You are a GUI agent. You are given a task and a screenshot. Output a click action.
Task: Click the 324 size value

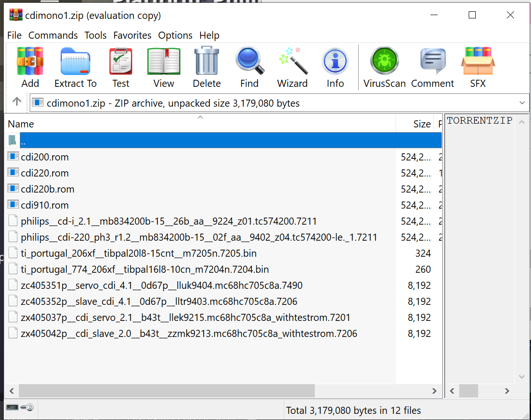pyautogui.click(x=423, y=253)
